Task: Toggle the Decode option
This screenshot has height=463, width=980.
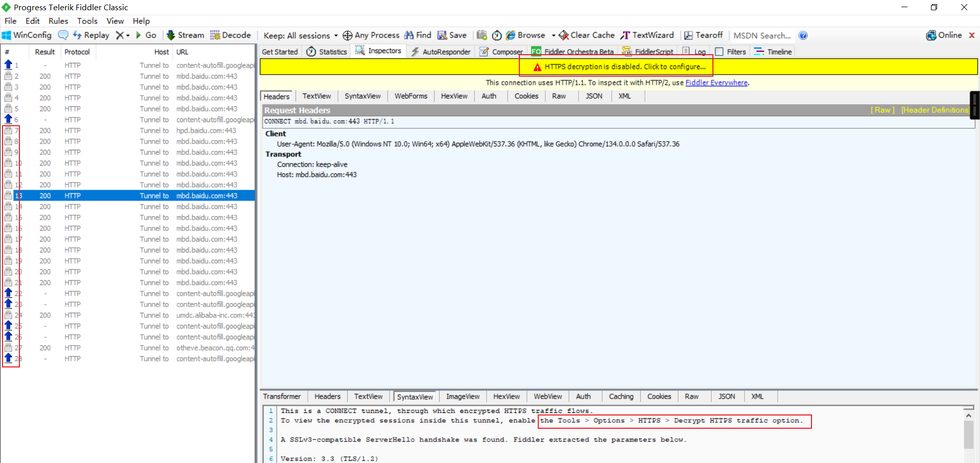Action: point(230,35)
